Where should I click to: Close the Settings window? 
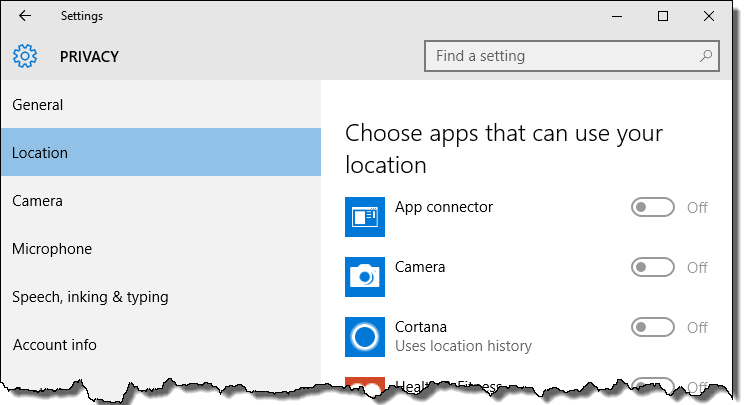click(x=709, y=16)
